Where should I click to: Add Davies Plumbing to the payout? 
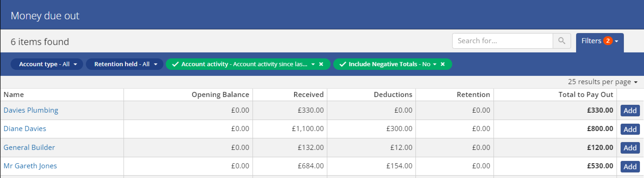[x=630, y=110]
